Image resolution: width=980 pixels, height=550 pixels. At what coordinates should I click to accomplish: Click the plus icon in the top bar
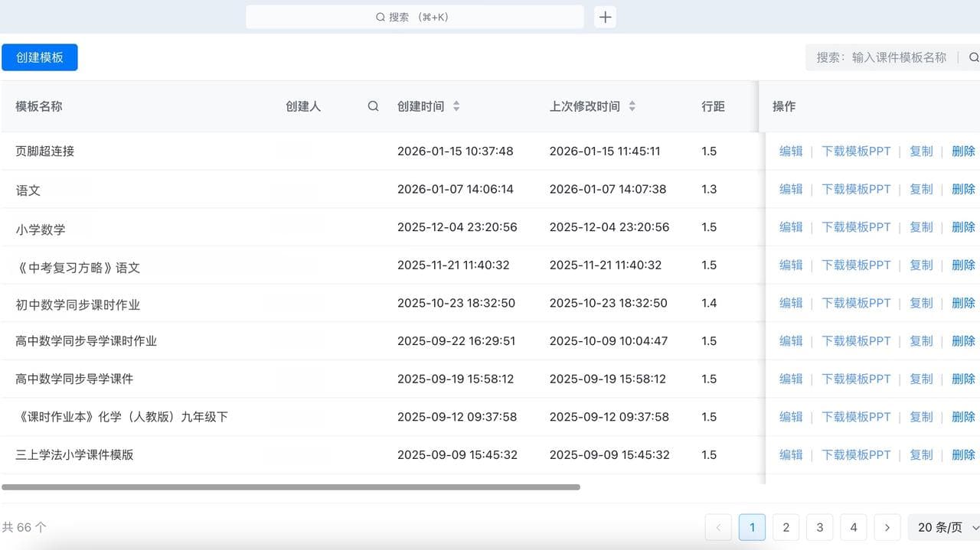[605, 16]
